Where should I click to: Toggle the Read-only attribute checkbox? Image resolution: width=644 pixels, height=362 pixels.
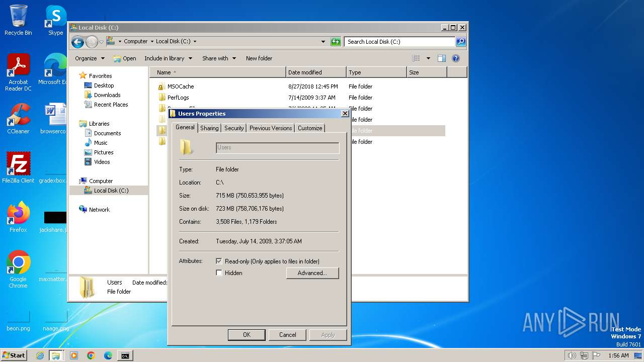[x=219, y=261]
